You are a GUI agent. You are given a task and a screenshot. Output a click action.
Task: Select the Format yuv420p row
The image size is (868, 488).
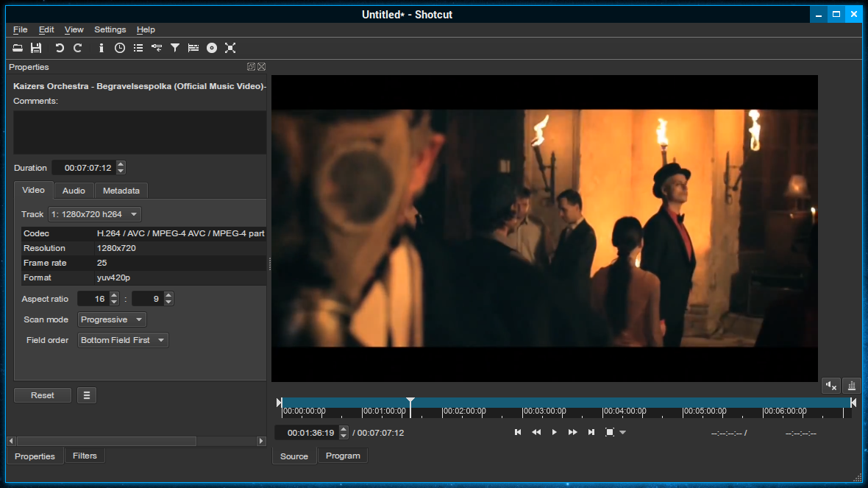pos(144,277)
